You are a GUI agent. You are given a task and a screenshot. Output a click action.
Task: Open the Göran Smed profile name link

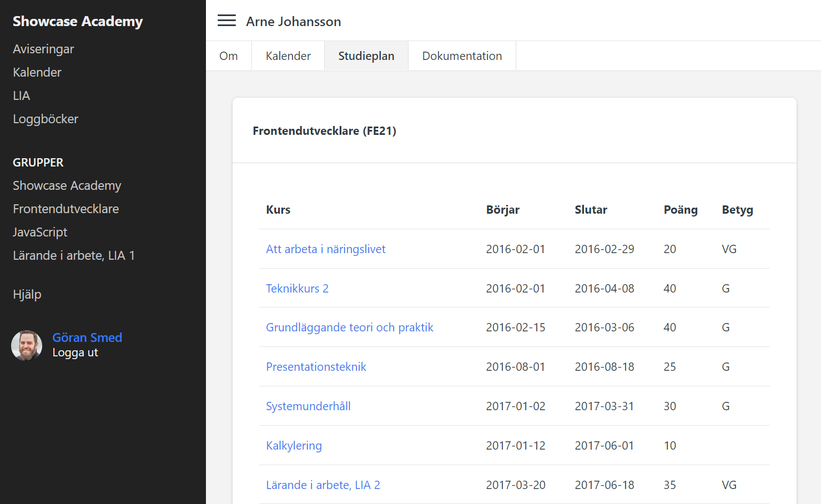(87, 337)
